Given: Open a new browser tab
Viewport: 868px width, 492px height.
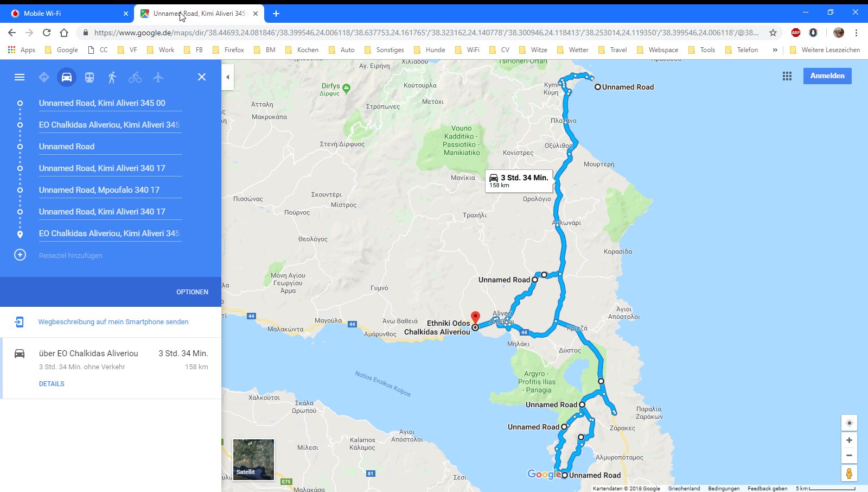Looking at the screenshot, I should (x=276, y=14).
